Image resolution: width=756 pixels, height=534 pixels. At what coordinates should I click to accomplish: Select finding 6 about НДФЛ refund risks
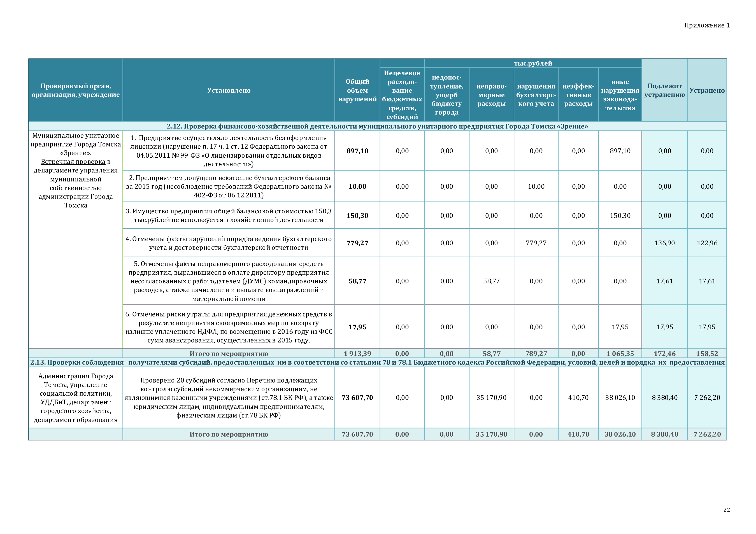click(x=229, y=327)
